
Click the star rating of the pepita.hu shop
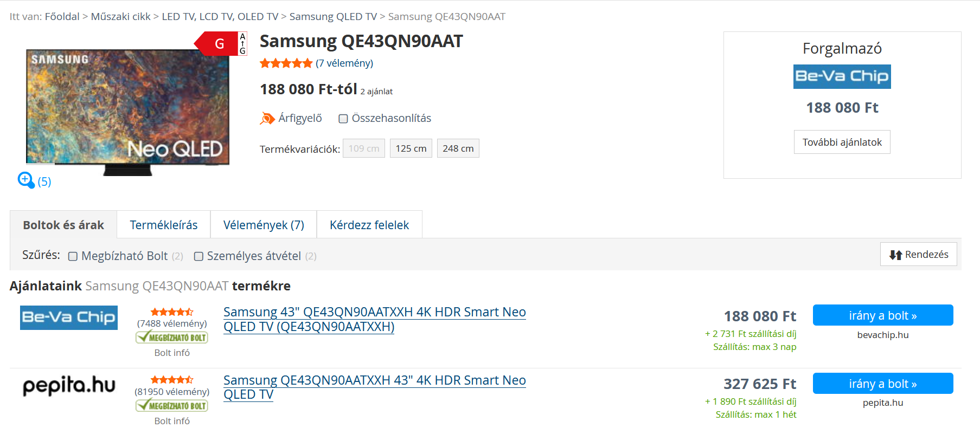172,380
